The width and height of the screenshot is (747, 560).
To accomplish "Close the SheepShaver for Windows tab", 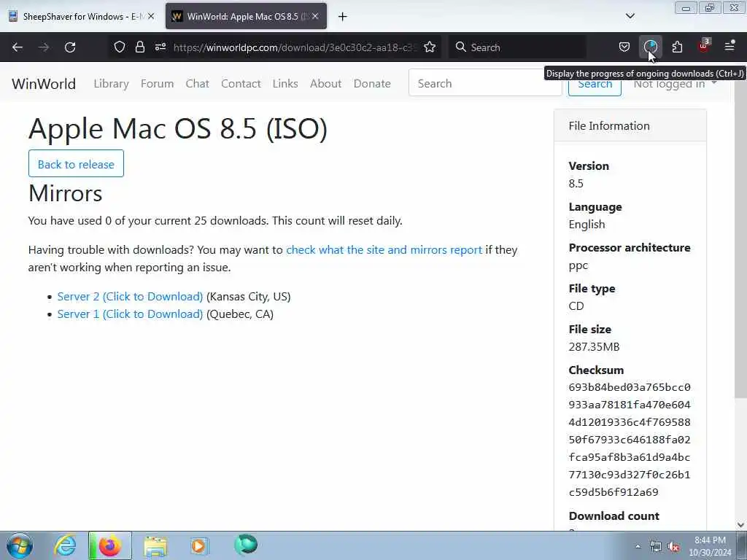I will (151, 16).
